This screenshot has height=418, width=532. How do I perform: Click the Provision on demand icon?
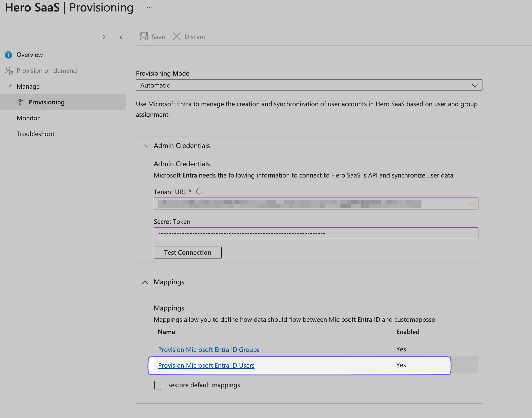click(x=8, y=70)
